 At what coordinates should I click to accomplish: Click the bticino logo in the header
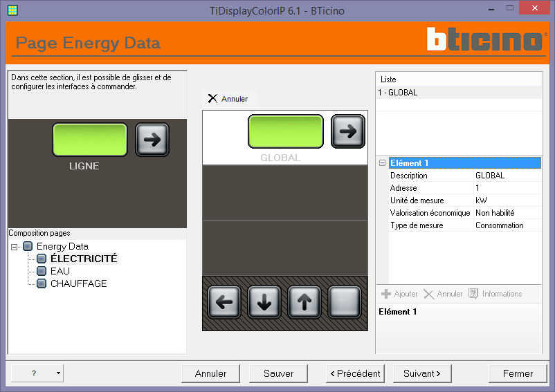[x=486, y=39]
